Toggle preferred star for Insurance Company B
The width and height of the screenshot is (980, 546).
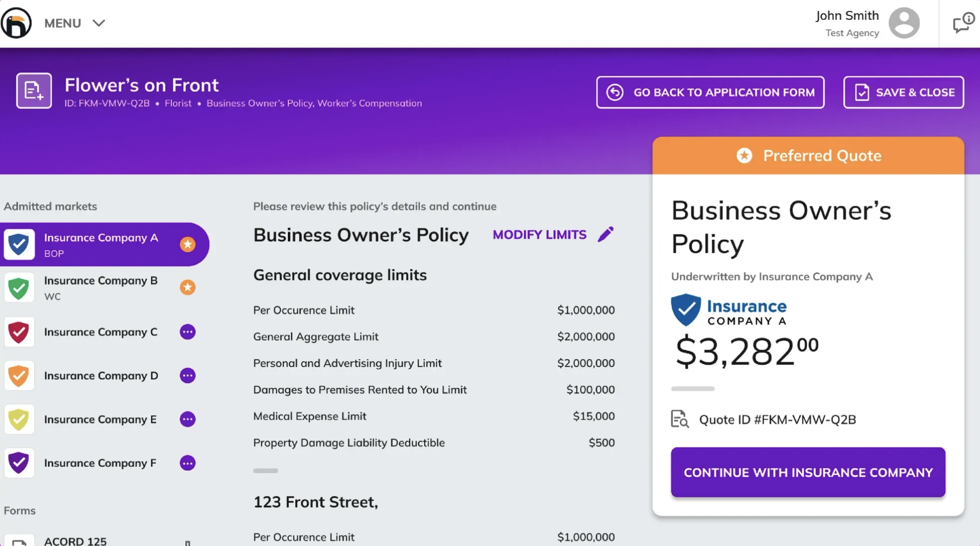point(187,287)
